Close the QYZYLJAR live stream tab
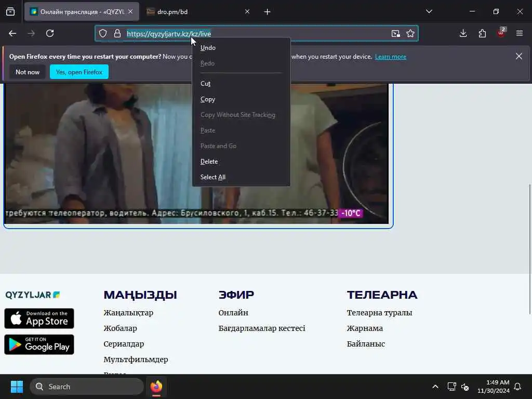The image size is (532, 399). 130,11
